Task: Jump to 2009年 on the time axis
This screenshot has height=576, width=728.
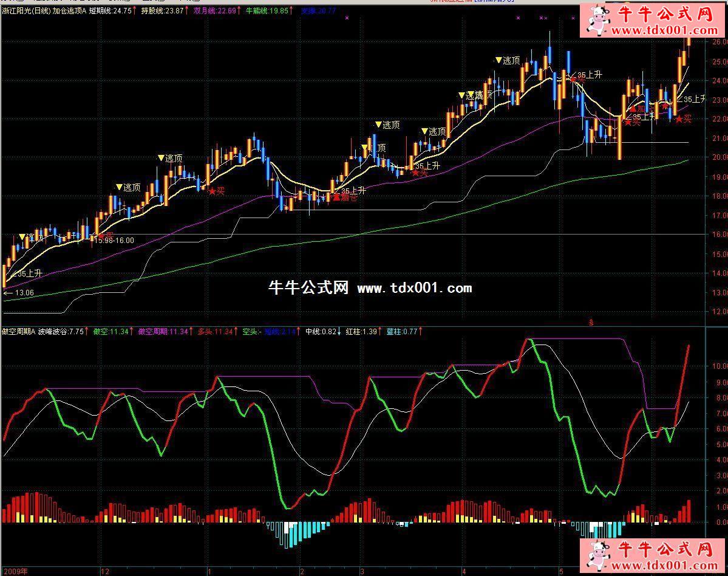Action: click(x=14, y=571)
